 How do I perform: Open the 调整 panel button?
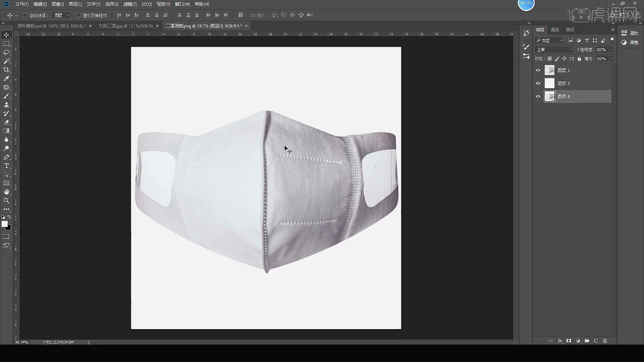pyautogui.click(x=630, y=43)
